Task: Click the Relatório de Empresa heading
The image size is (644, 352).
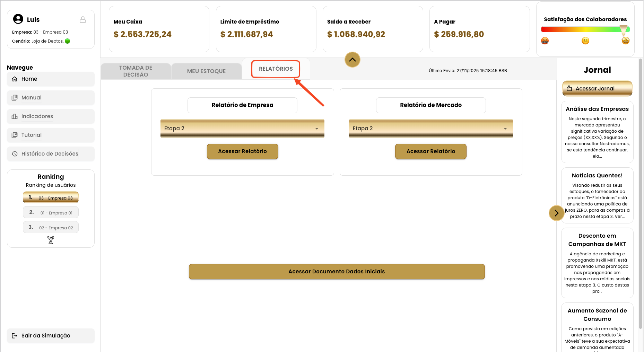Action: (x=242, y=105)
